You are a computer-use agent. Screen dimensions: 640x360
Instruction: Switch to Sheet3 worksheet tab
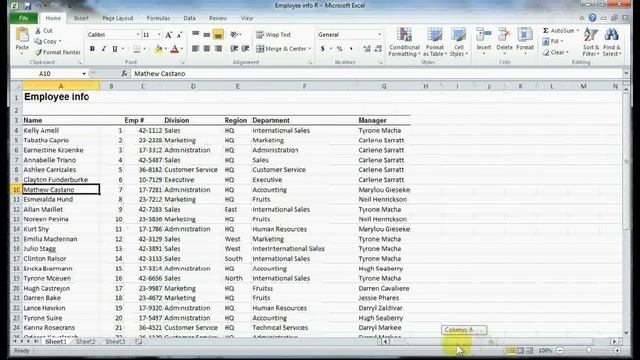click(x=115, y=341)
